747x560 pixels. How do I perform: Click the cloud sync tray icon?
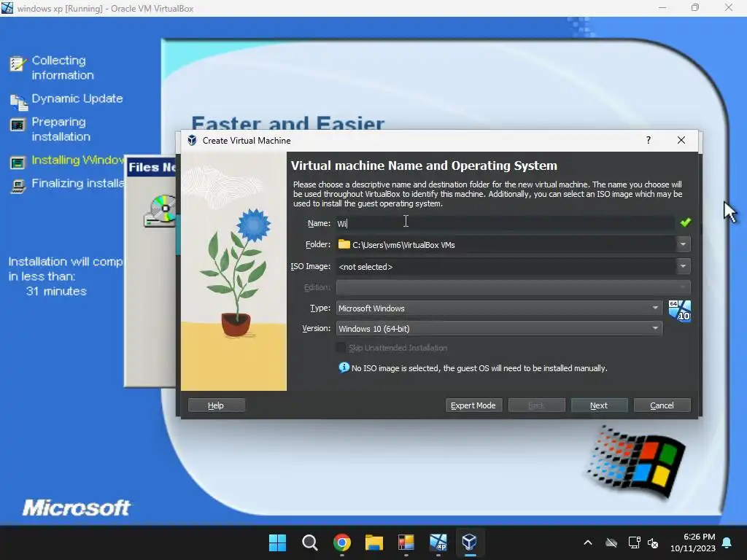pyautogui.click(x=611, y=542)
